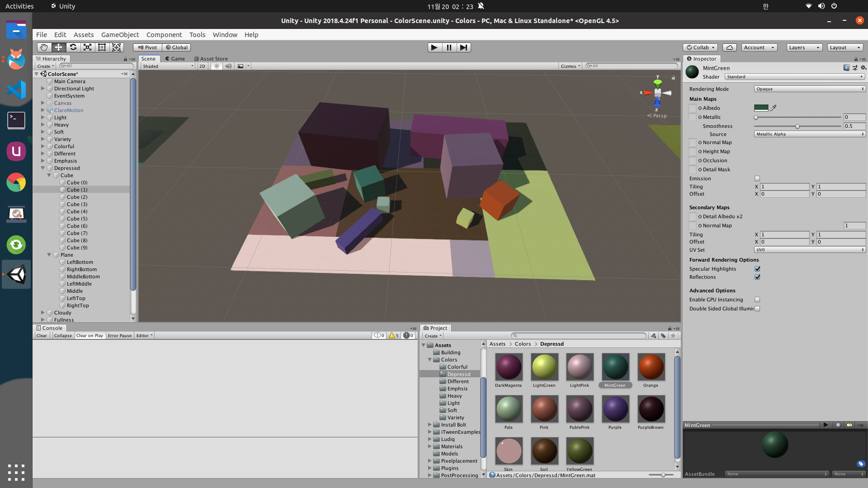Screen dimensions: 868x488
Task: Open the GameObject menu
Action: pyautogui.click(x=120, y=35)
